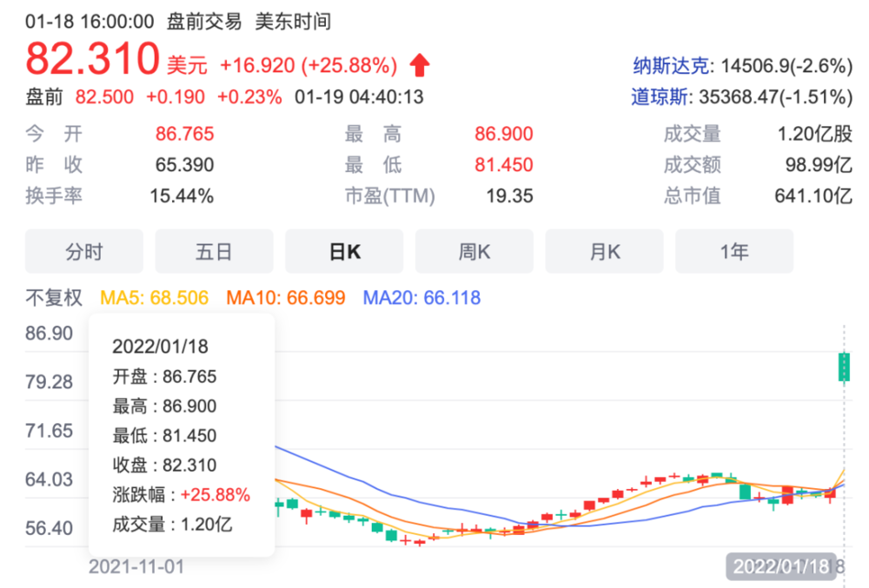Click the 涨跌幅 +25.88% value in tooltip

coord(215,495)
